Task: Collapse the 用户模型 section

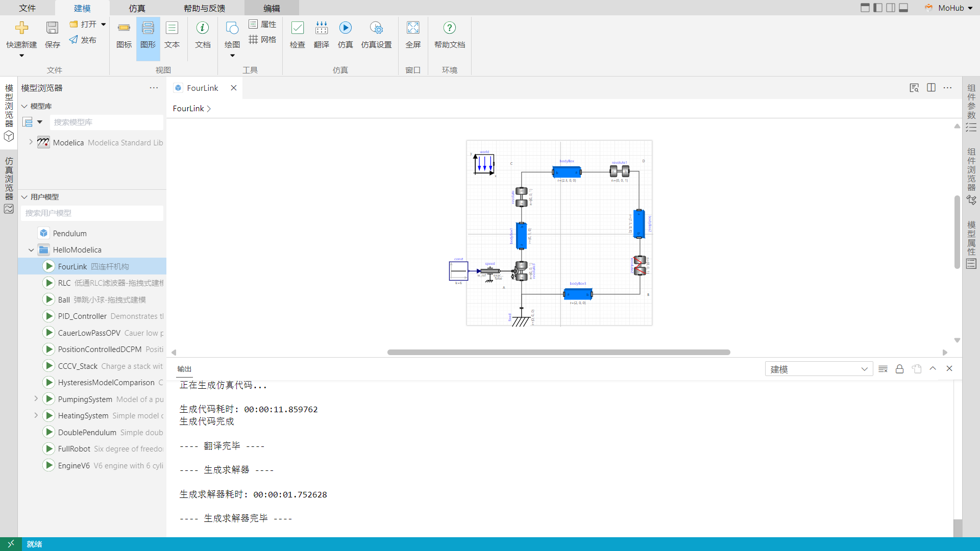Action: pyautogui.click(x=24, y=197)
